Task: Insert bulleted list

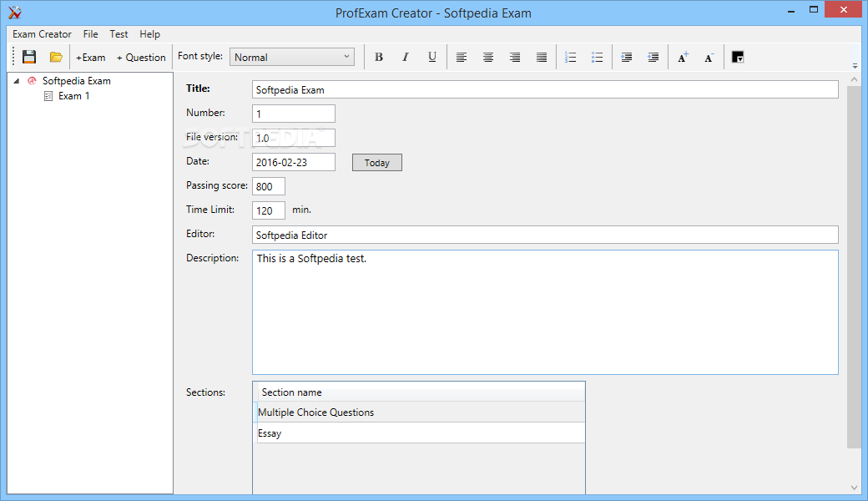Action: (x=597, y=57)
